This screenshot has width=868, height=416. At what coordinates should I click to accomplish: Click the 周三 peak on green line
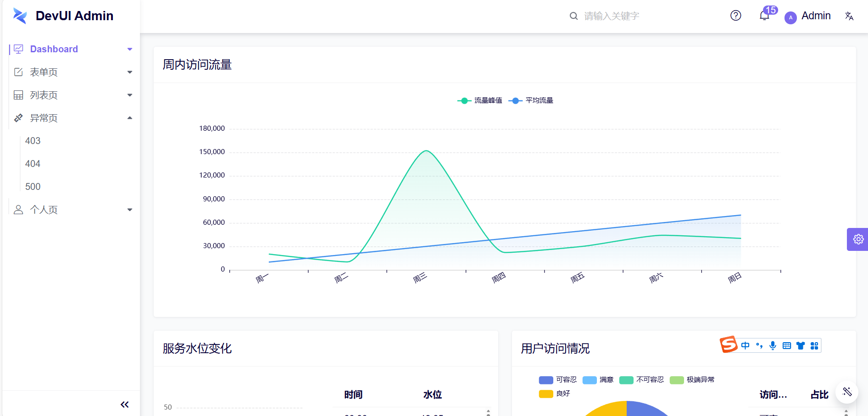(426, 150)
